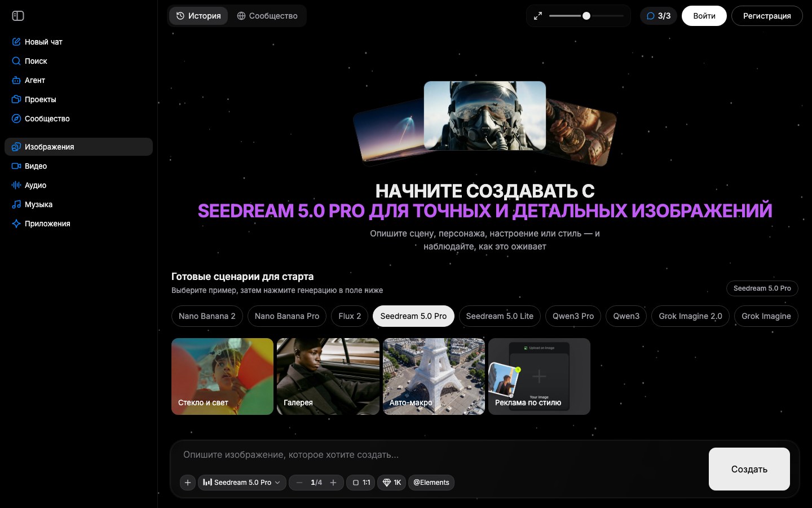Open Поиск in sidebar

click(x=78, y=61)
